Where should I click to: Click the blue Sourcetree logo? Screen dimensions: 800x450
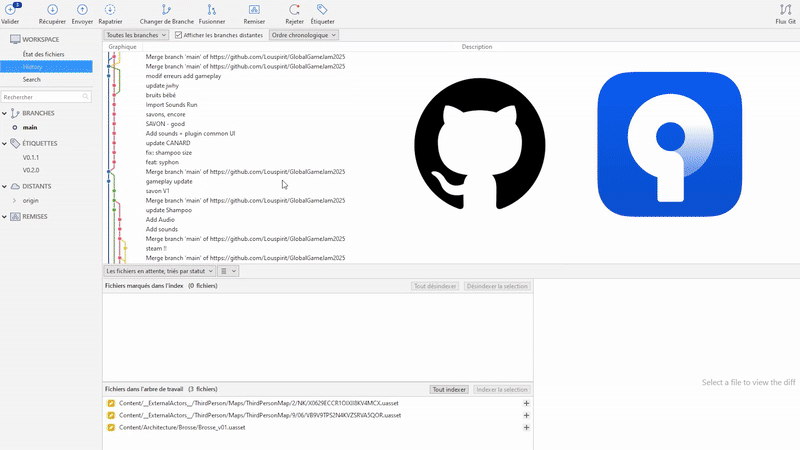669,144
